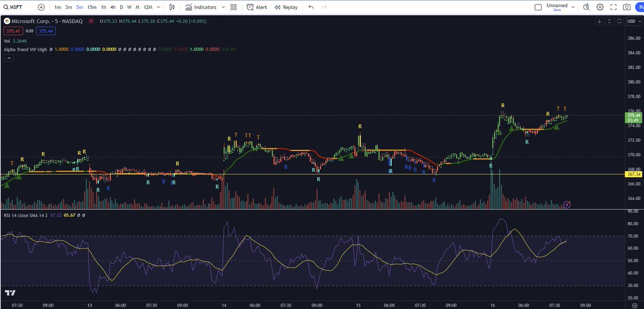Screen dimensions: 644x309
Task: Click the red 375.41 sell price box
Action: tap(13, 31)
